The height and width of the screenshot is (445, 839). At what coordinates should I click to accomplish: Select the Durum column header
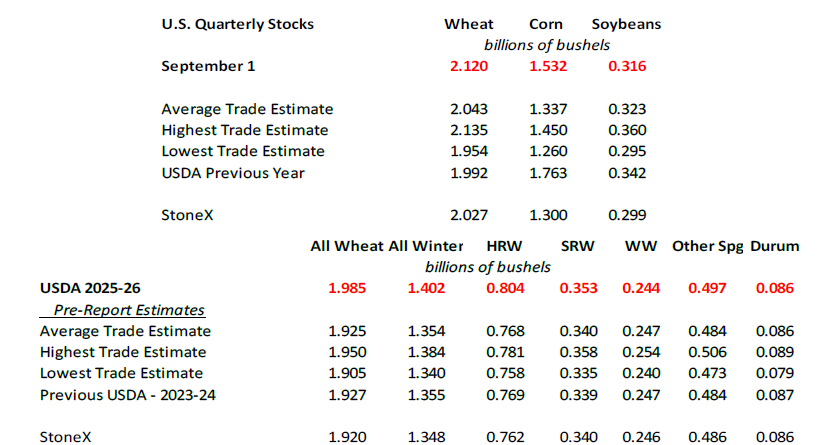click(x=775, y=246)
